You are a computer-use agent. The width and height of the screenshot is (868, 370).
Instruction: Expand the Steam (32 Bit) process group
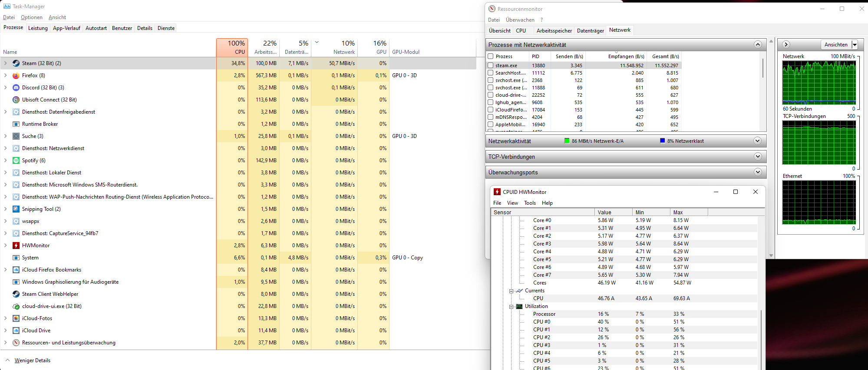pos(6,63)
